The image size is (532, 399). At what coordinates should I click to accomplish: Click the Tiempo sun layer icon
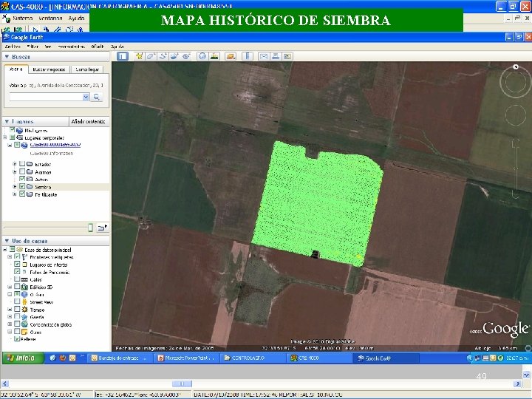24,310
